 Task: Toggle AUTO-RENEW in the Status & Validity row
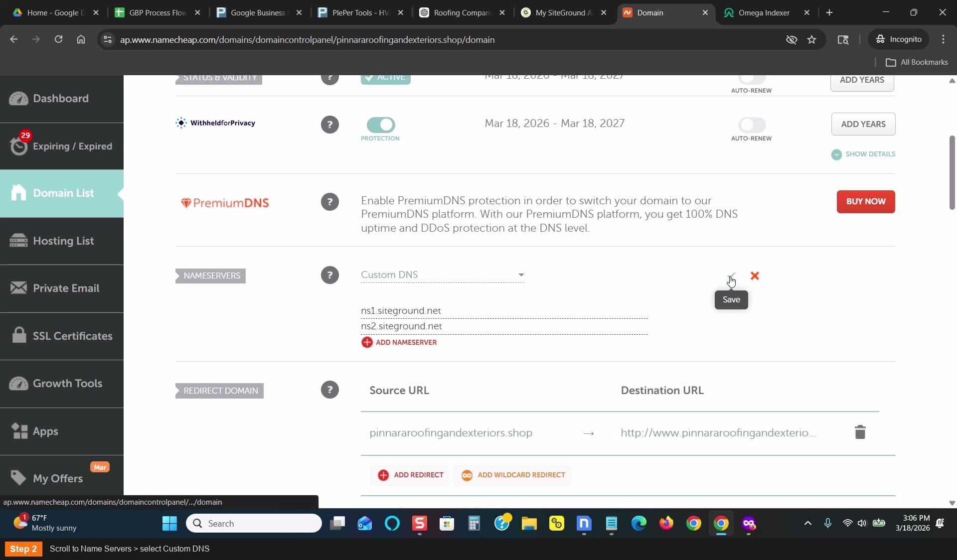click(x=752, y=78)
